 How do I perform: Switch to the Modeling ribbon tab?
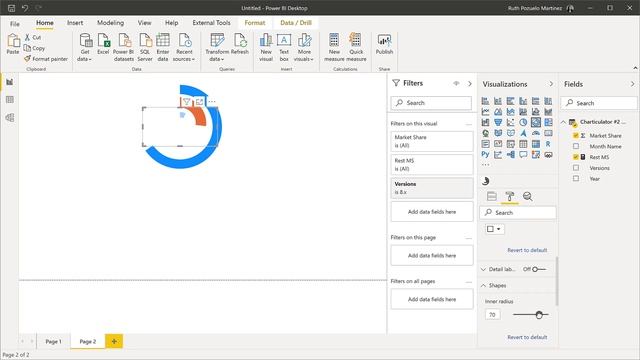coord(111,23)
